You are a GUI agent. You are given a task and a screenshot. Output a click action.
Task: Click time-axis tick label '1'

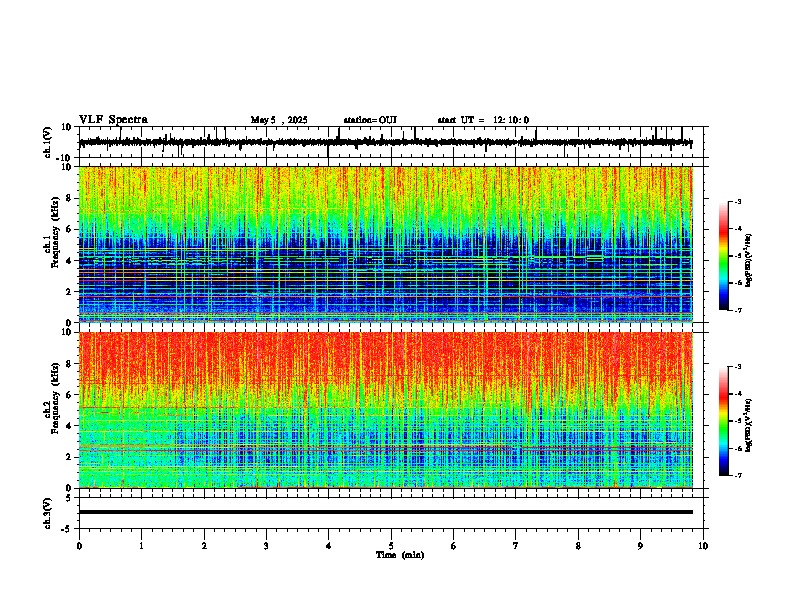pyautogui.click(x=141, y=546)
